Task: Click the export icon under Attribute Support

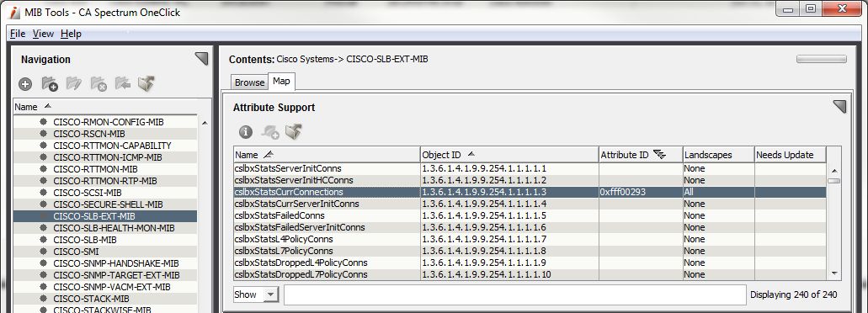Action: point(293,131)
